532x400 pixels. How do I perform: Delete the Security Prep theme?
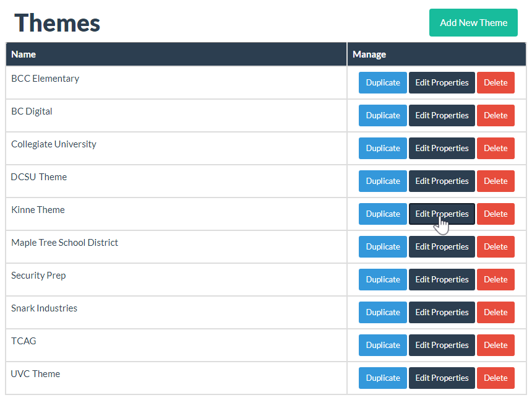coord(496,279)
